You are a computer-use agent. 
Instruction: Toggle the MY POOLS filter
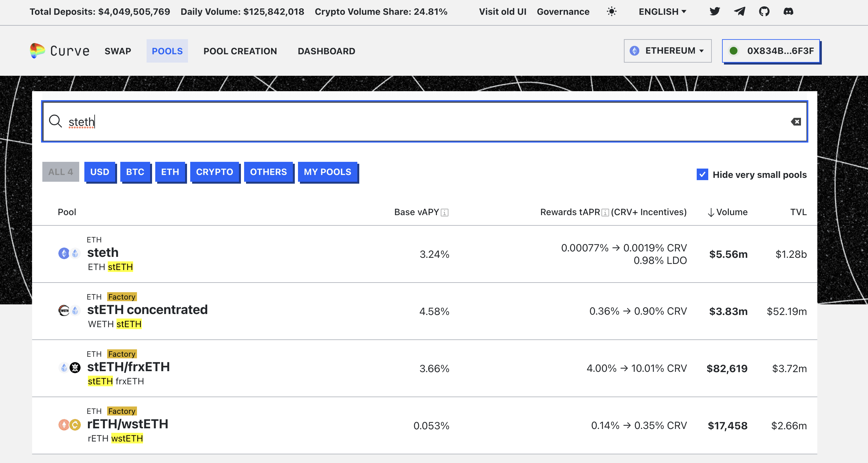point(327,172)
